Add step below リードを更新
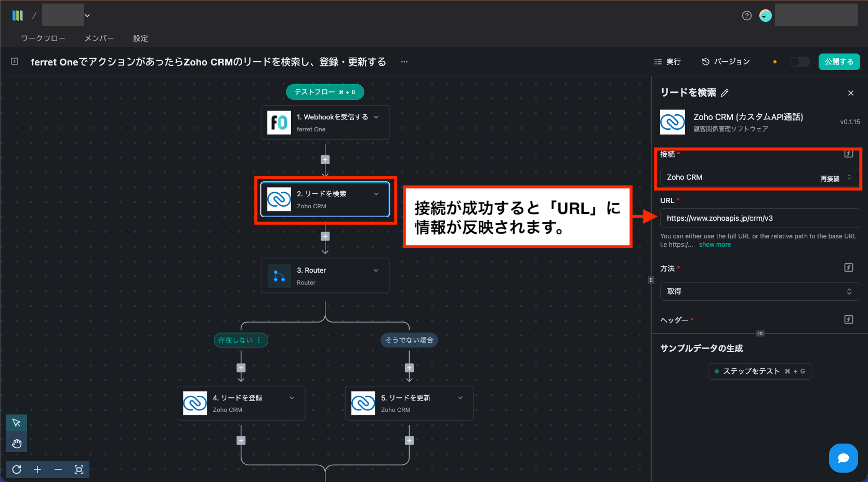The width and height of the screenshot is (868, 482). click(x=410, y=440)
